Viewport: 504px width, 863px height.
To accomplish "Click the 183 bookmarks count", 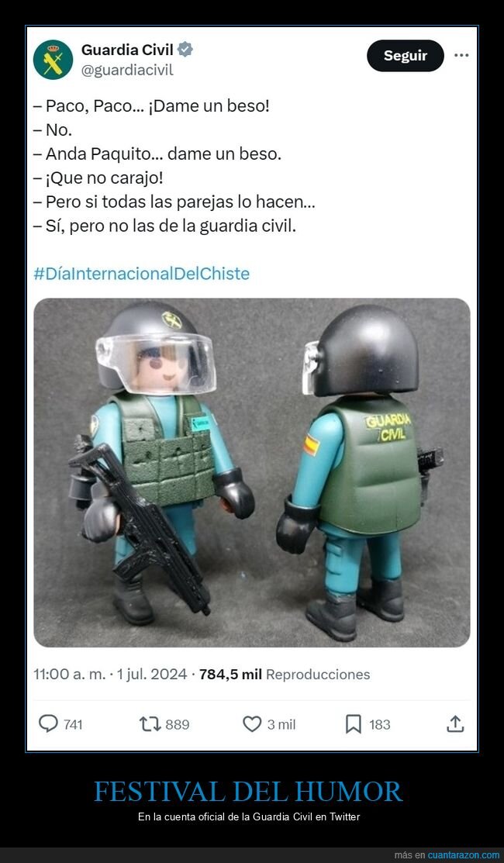I will [x=380, y=724].
